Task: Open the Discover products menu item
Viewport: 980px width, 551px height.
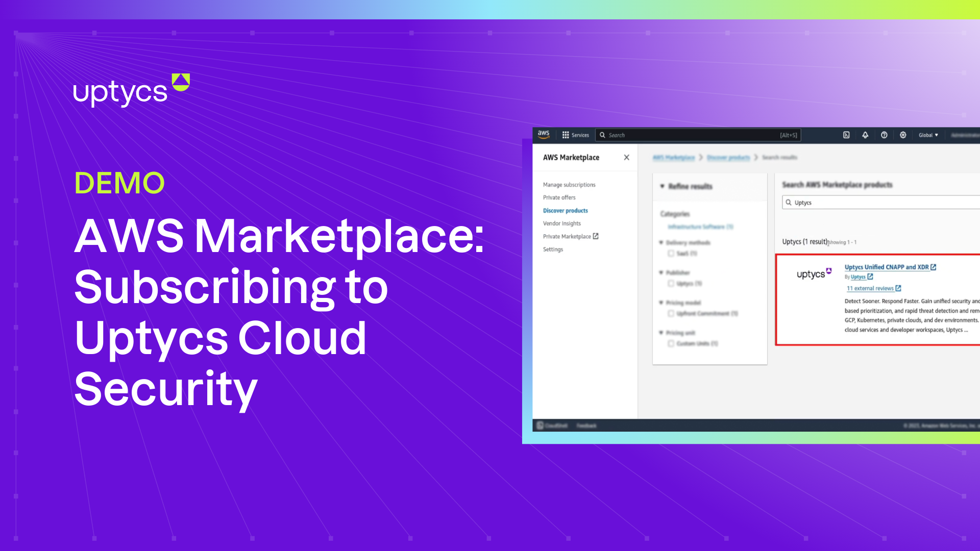Action: (x=566, y=210)
